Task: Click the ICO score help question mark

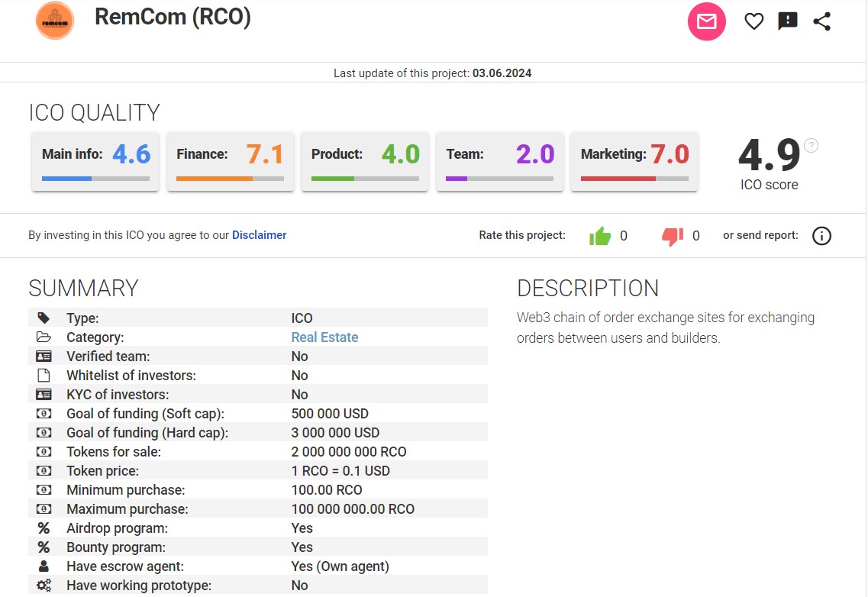Action: click(x=811, y=146)
